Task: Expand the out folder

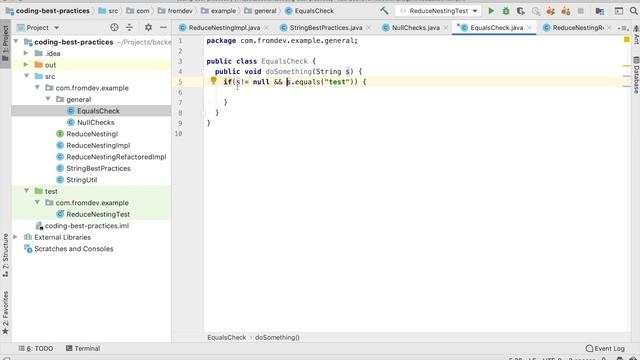Action: click(26, 64)
